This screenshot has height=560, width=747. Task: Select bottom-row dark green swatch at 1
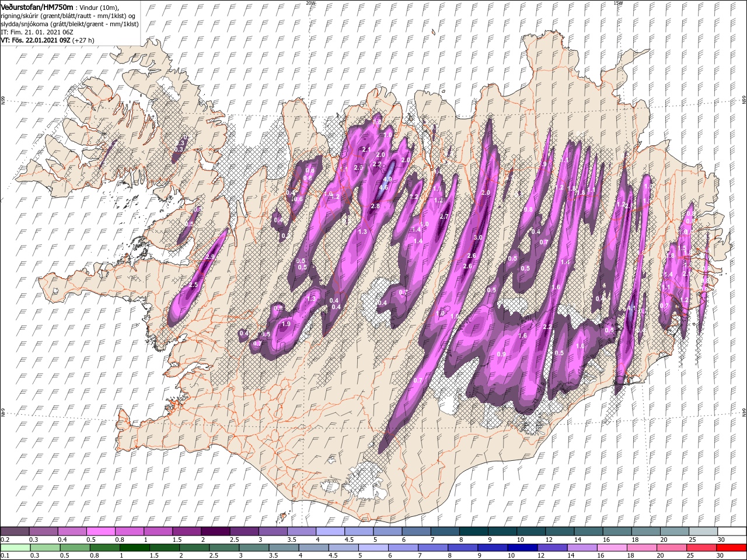click(x=135, y=548)
